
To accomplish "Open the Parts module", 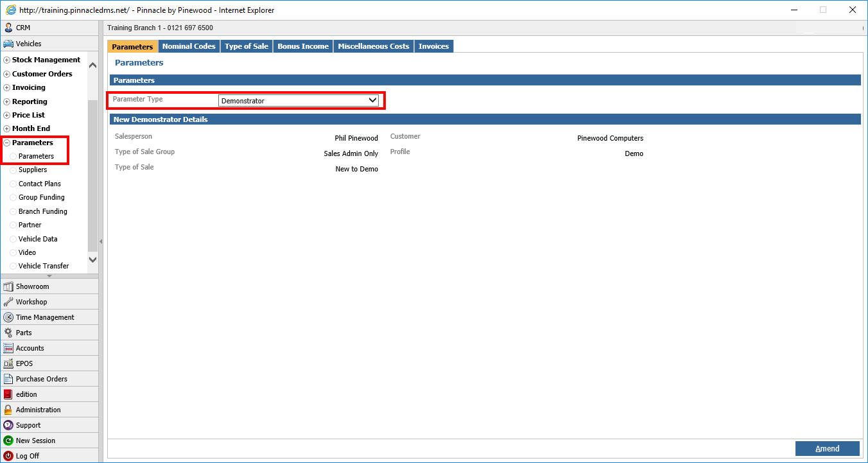I will [24, 332].
